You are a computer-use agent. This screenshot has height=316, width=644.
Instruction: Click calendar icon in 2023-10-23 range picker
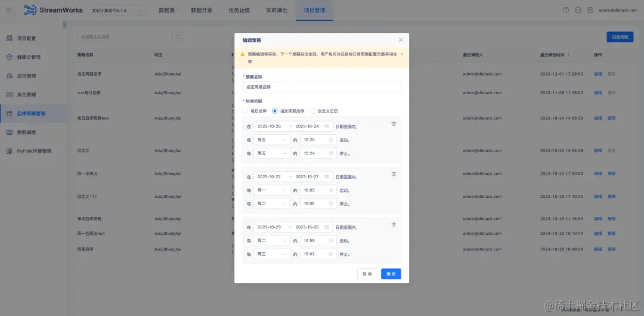click(327, 227)
